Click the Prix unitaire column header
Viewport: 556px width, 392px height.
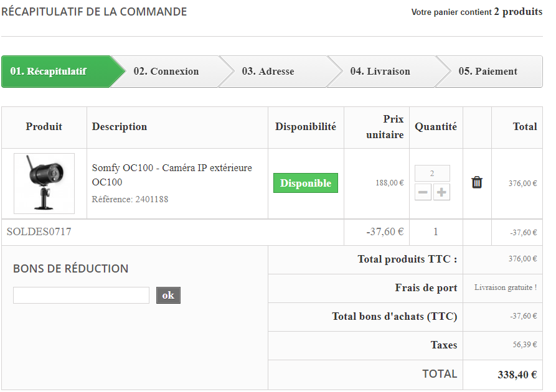click(385, 127)
